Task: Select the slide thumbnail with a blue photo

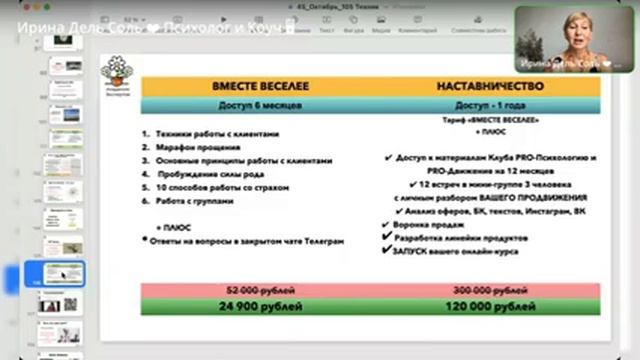Action: (x=66, y=114)
